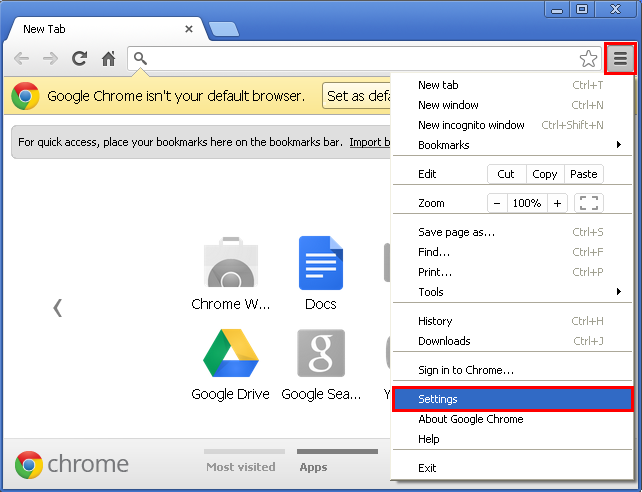This screenshot has height=492, width=642.
Task: Click Set as default button
Action: [x=356, y=96]
